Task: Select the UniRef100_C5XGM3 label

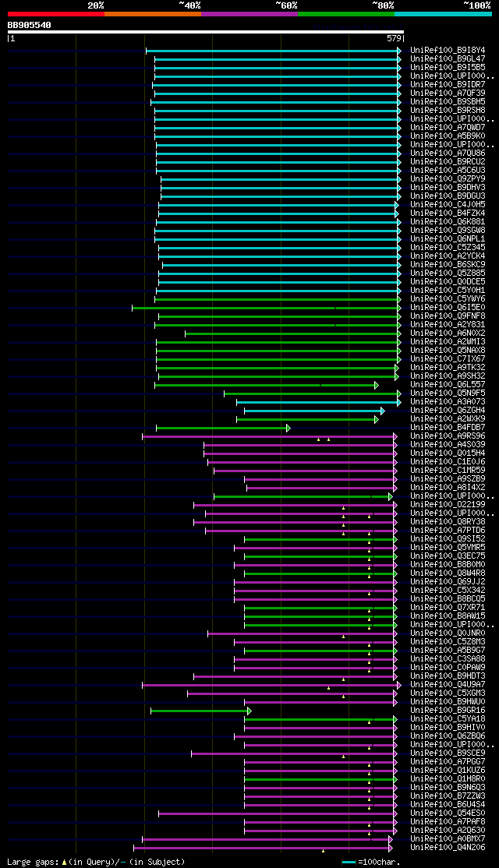Action: (448, 693)
